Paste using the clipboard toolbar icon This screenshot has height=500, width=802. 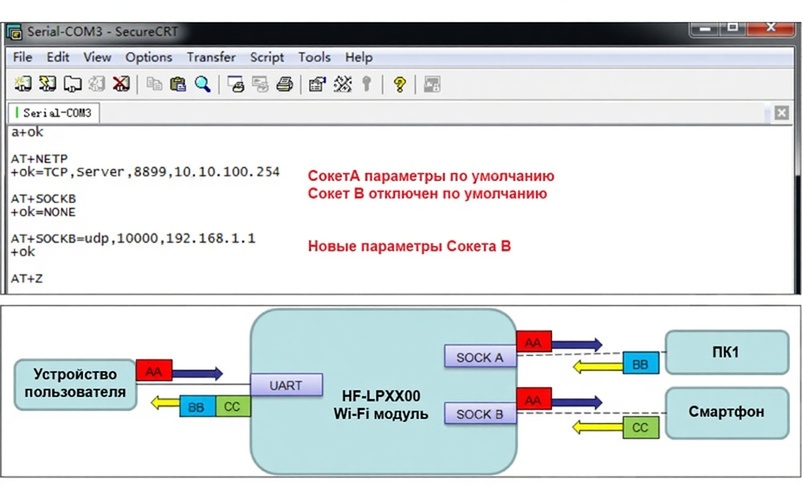[178, 84]
